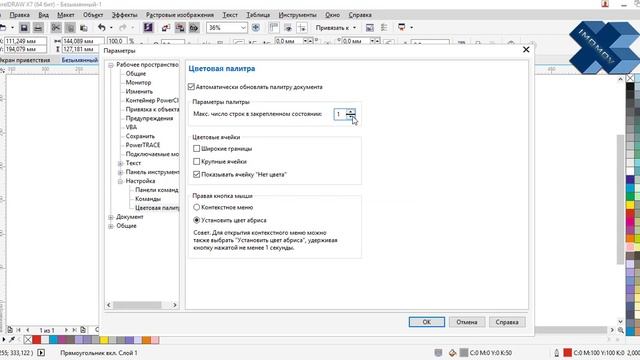Screen dimensions: 640x360
Task: Open the Макет menu
Action: pos(66,15)
